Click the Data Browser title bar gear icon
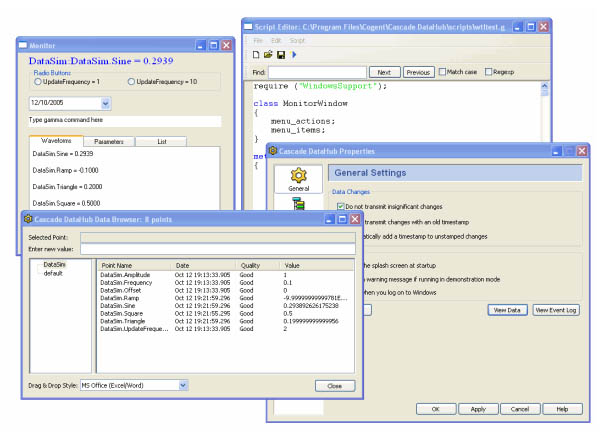 28,219
